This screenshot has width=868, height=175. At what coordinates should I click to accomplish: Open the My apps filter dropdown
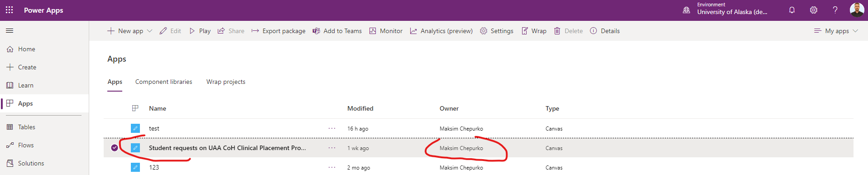point(836,31)
